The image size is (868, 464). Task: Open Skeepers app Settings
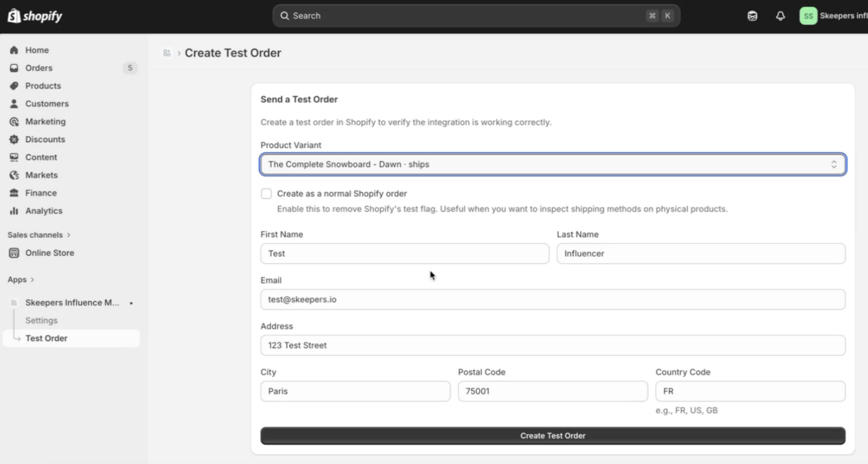coord(41,320)
